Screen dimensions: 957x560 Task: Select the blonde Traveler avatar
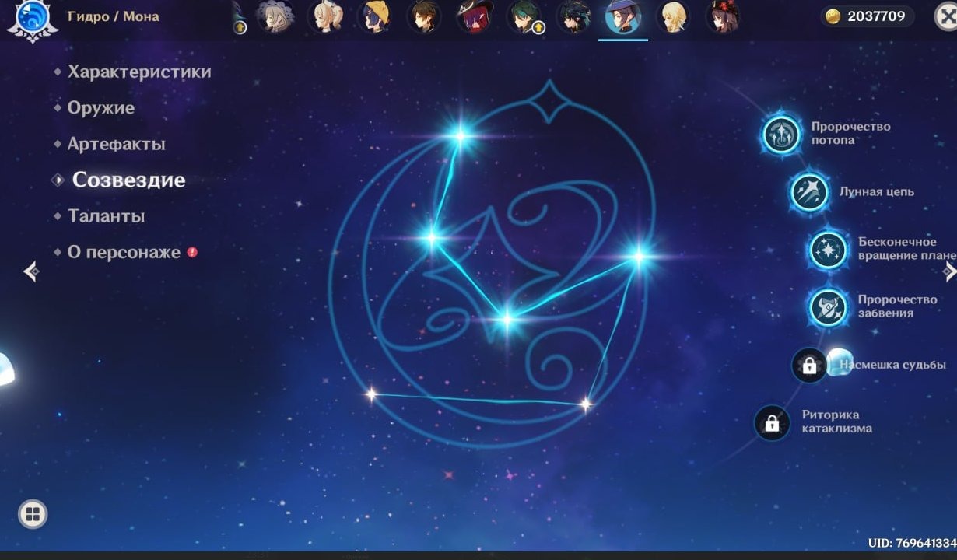(x=672, y=17)
